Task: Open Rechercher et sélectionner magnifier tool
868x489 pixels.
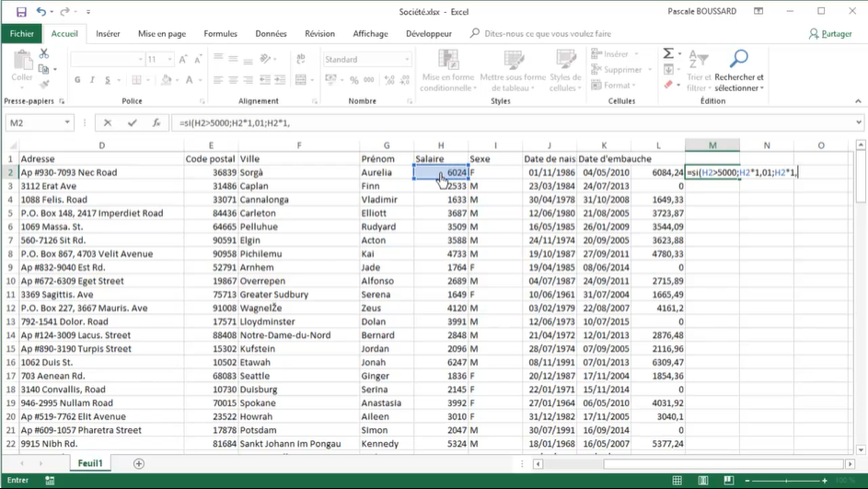Action: pos(738,60)
